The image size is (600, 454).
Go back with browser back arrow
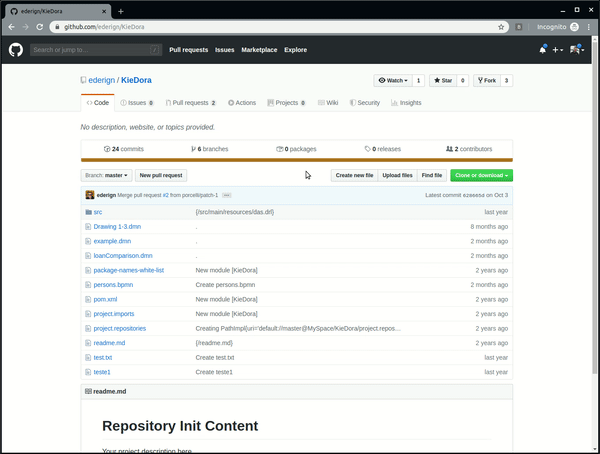[11, 27]
